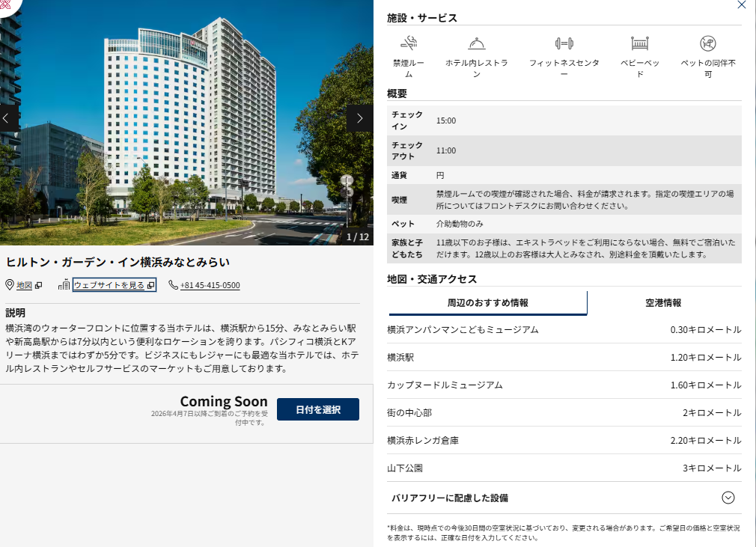This screenshot has height=547, width=756.
Task: Click the 横浜赤レンガ倉庫 row
Action: (564, 441)
